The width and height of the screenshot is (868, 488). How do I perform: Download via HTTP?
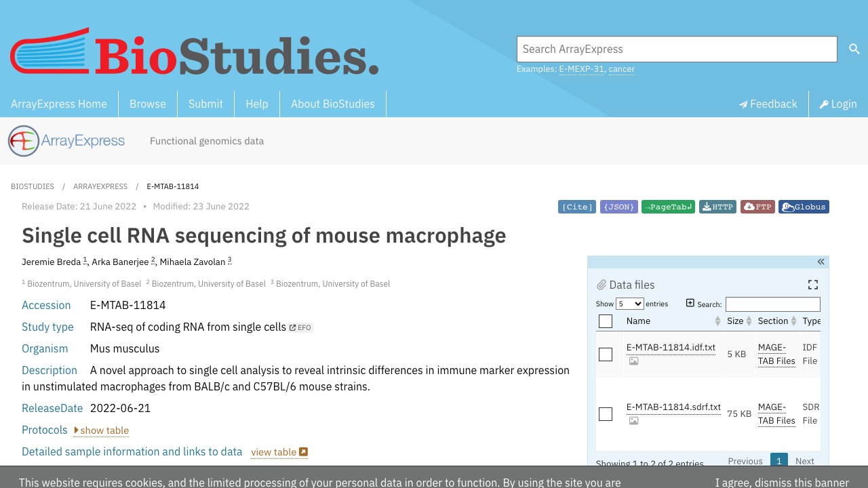coord(717,207)
